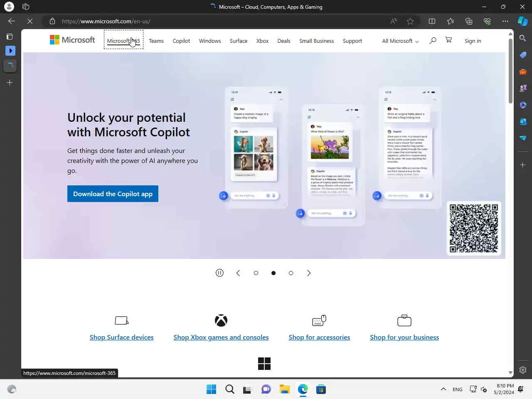View site information lock icon
This screenshot has width=532, height=399.
coord(52,21)
